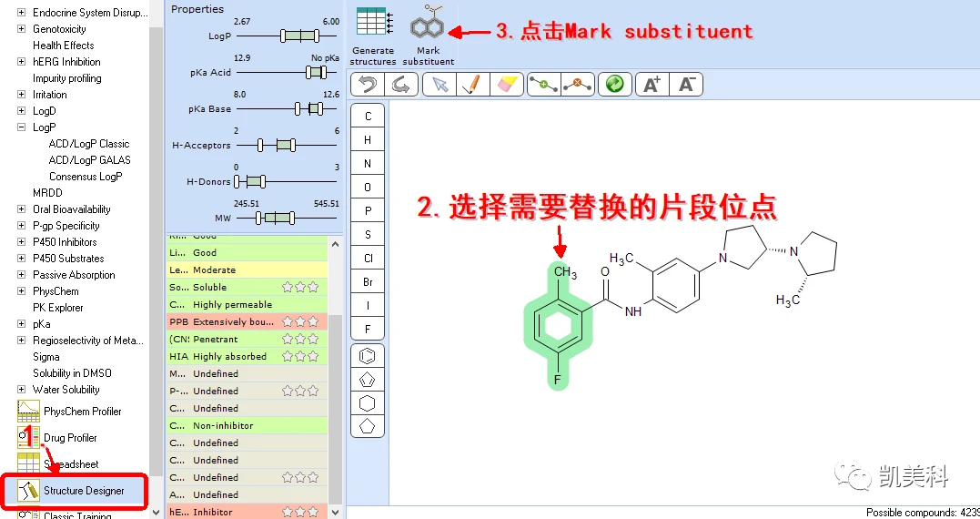Select Health Effects in tree
Viewport: 980px width, 519px height.
click(63, 45)
